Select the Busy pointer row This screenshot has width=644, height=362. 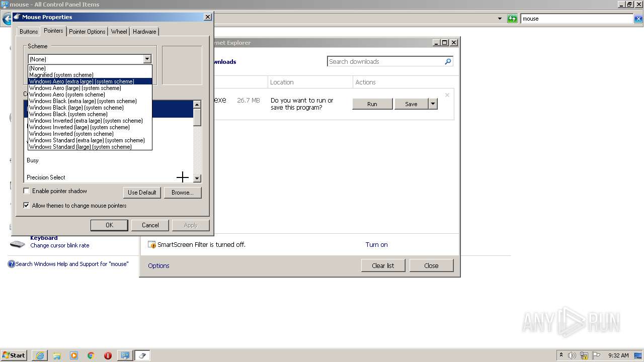tap(108, 160)
